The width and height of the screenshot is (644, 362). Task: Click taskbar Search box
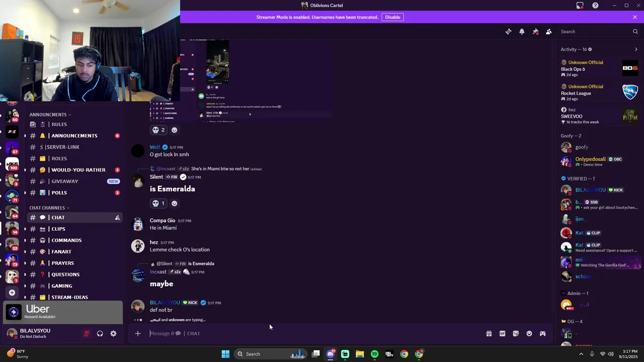[x=271, y=354]
